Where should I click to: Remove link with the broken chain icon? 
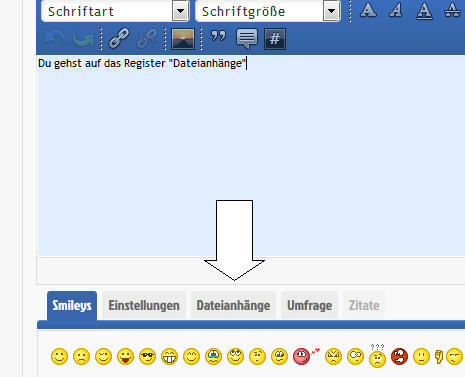147,38
